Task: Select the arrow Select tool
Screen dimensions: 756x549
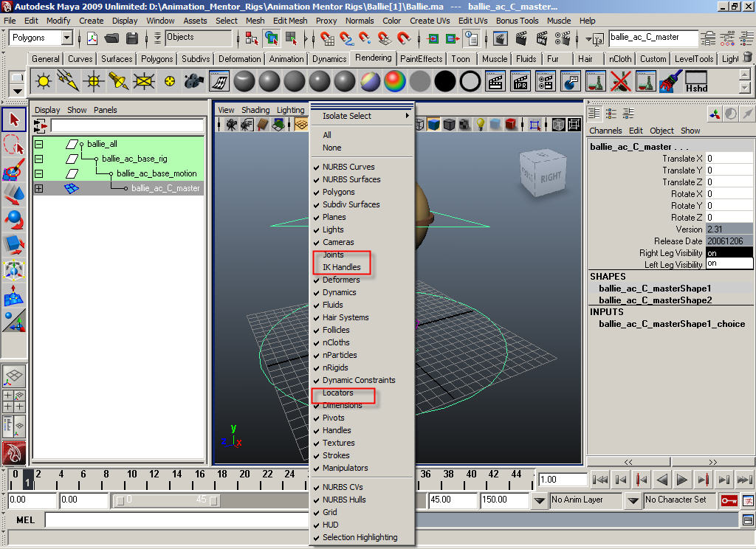Action: pos(14,120)
